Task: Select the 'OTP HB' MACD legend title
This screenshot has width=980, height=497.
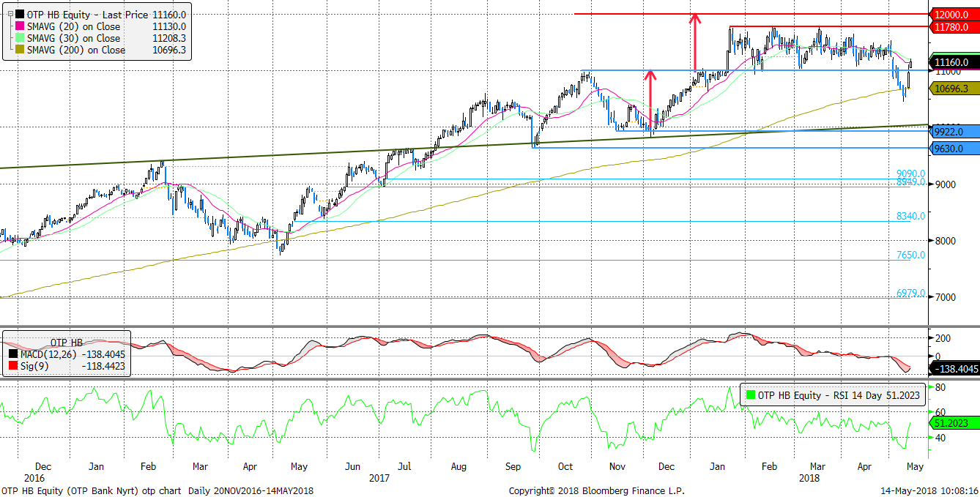Action: (65, 342)
